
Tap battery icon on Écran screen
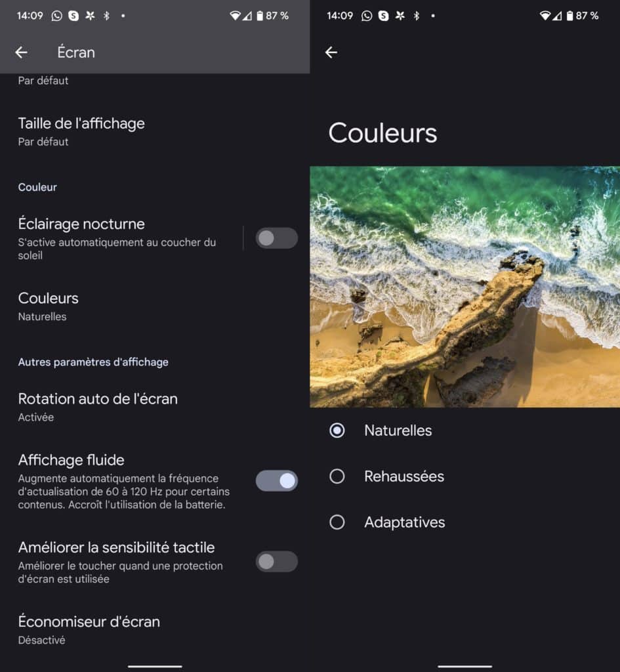tap(260, 16)
